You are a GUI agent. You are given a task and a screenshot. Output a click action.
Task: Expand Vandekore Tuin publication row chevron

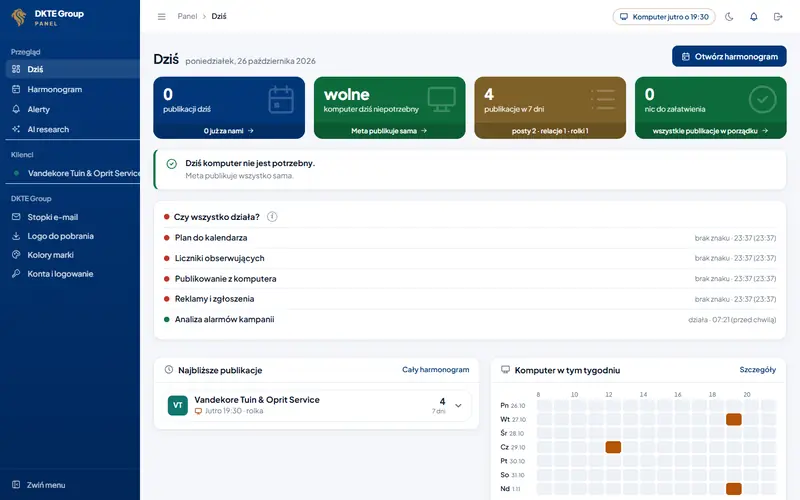click(458, 406)
